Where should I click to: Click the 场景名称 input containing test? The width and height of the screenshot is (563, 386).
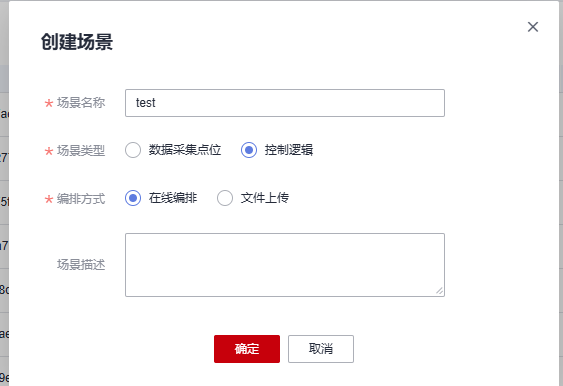(x=285, y=103)
